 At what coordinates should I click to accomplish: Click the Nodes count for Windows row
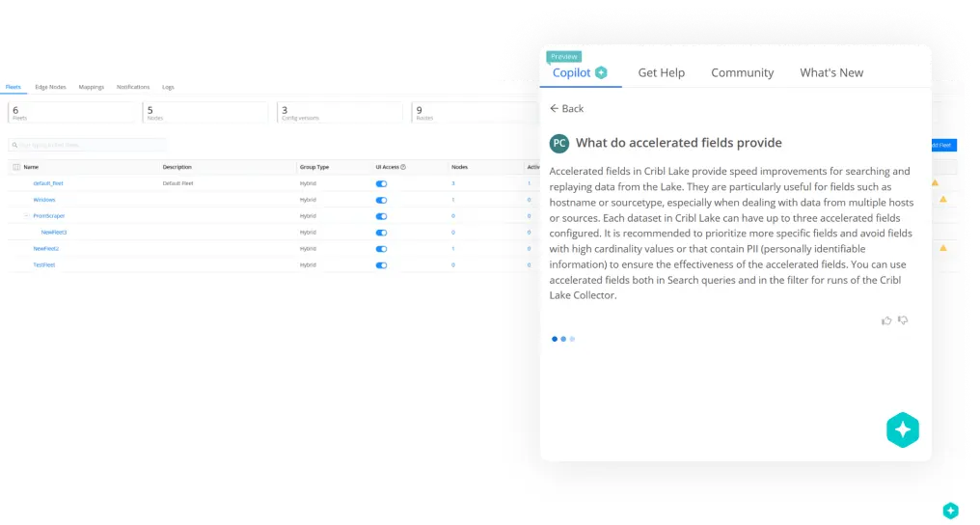click(453, 200)
